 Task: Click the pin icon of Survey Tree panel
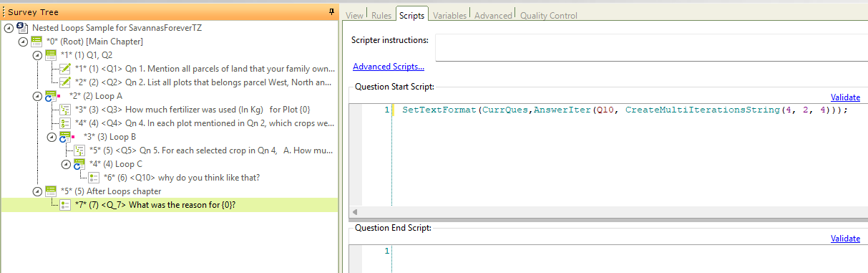(331, 11)
